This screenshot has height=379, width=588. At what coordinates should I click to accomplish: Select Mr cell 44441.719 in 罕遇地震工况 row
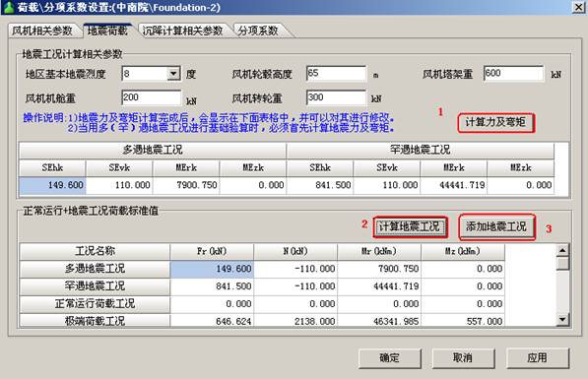tap(379, 286)
